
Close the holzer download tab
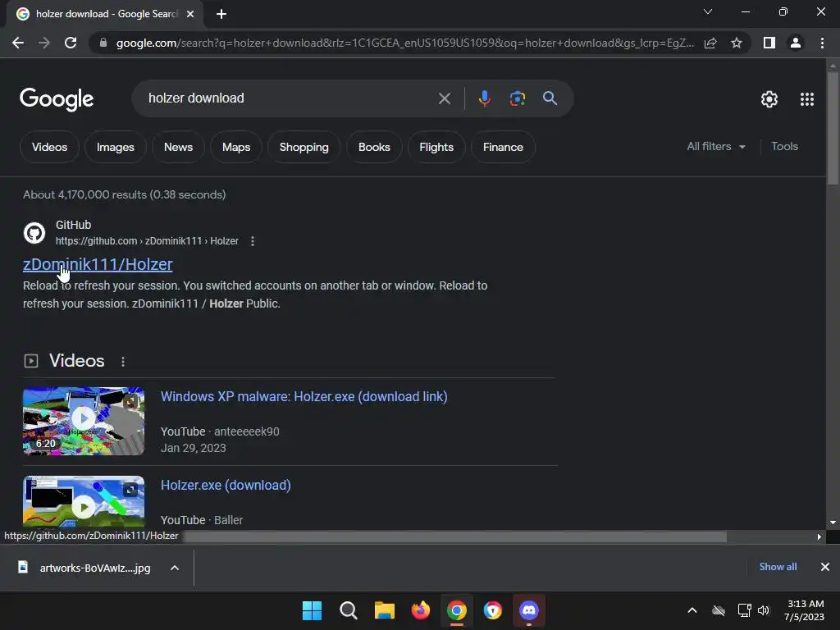click(x=190, y=14)
